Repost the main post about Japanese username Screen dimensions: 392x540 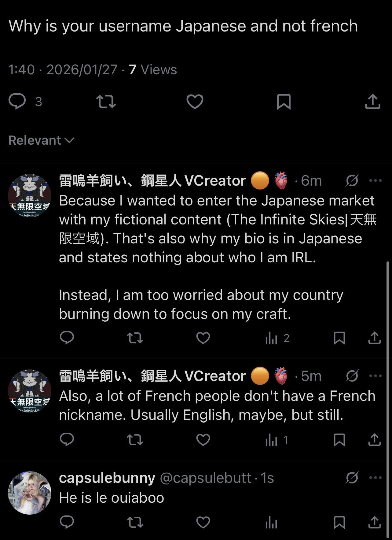pos(106,102)
